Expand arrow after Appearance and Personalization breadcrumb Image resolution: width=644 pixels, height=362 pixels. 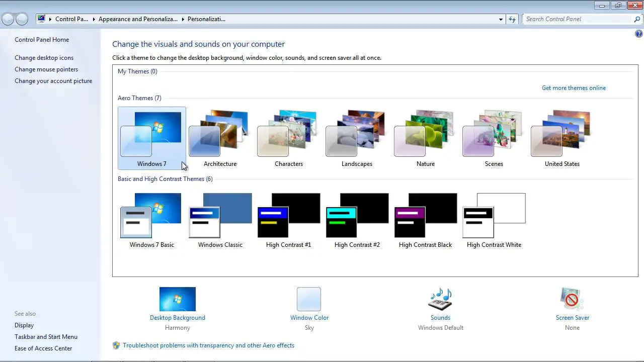click(183, 19)
